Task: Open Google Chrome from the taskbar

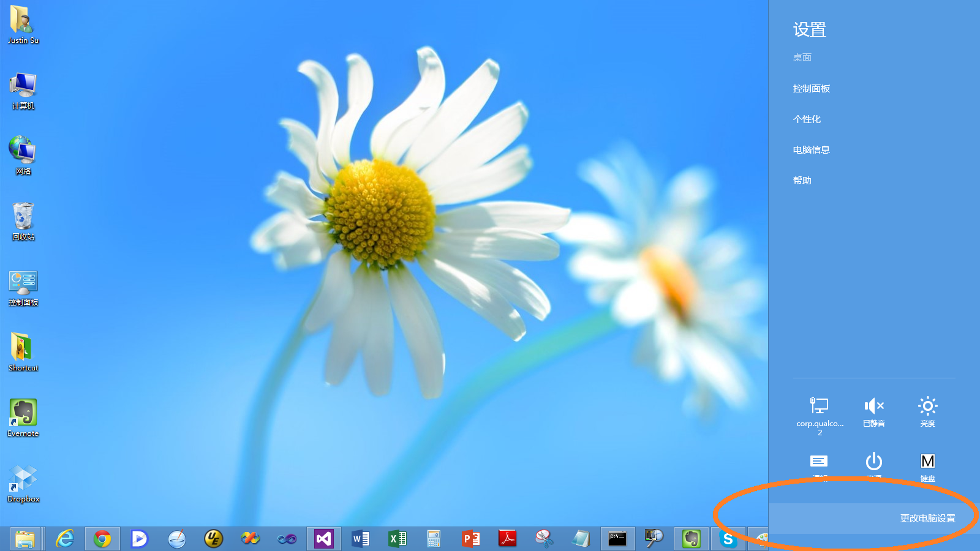Action: click(x=102, y=539)
